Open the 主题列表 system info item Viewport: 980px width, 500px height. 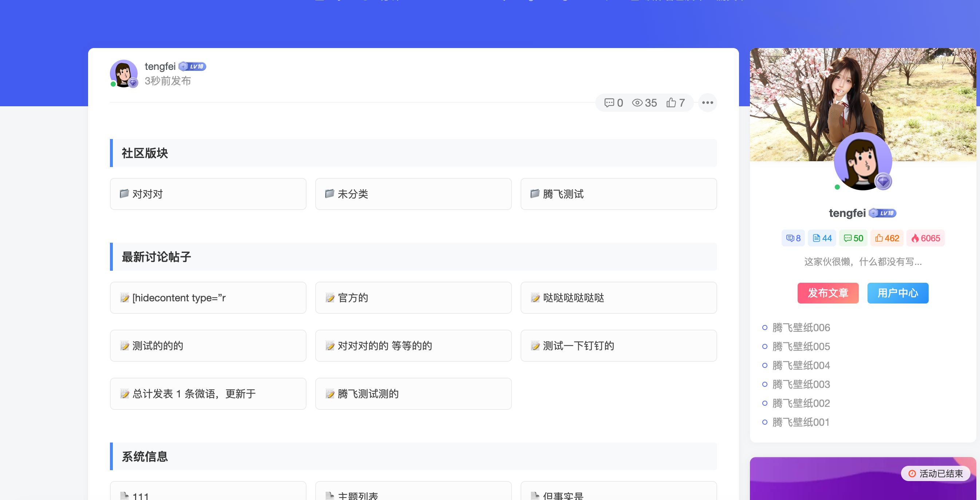pos(413,491)
